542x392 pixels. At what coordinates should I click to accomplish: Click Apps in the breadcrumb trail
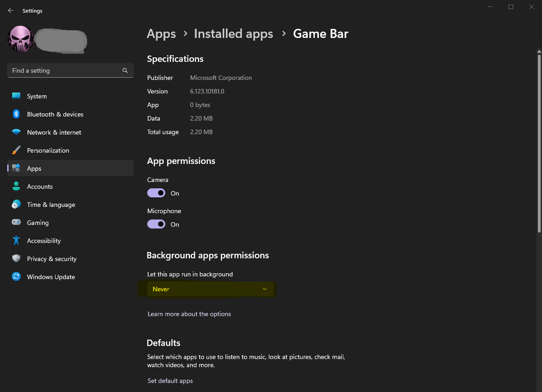(x=161, y=33)
